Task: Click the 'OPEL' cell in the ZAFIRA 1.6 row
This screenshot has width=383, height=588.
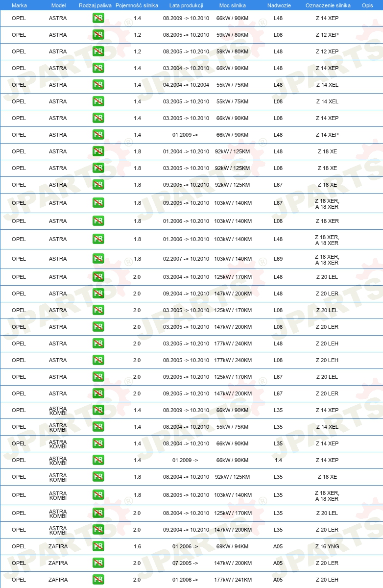Action: (x=19, y=546)
